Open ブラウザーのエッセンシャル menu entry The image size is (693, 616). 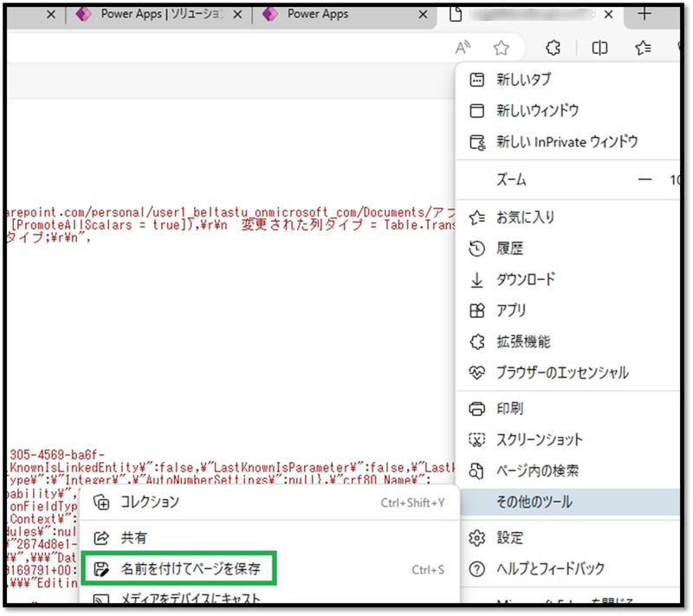(x=568, y=373)
